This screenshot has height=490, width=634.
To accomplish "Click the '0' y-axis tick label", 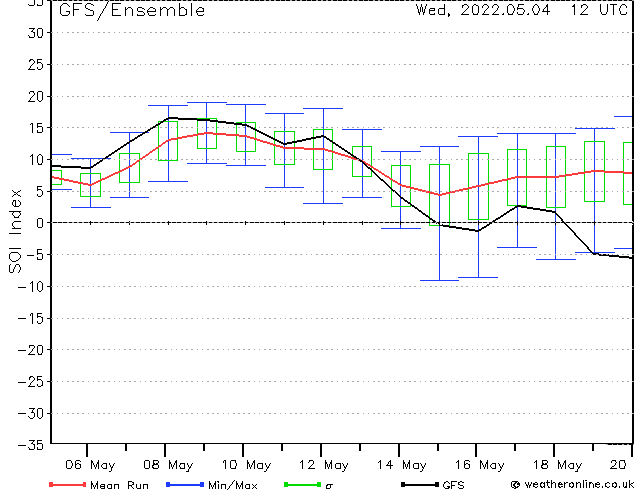I will (40, 223).
